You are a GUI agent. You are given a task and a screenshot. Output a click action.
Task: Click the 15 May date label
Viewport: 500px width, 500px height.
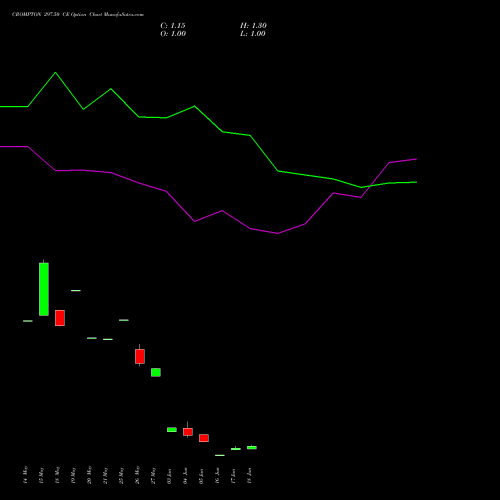(42, 475)
